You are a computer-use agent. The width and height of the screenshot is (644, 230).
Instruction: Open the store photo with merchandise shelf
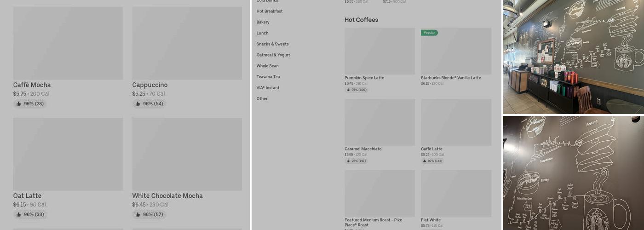coord(574,57)
